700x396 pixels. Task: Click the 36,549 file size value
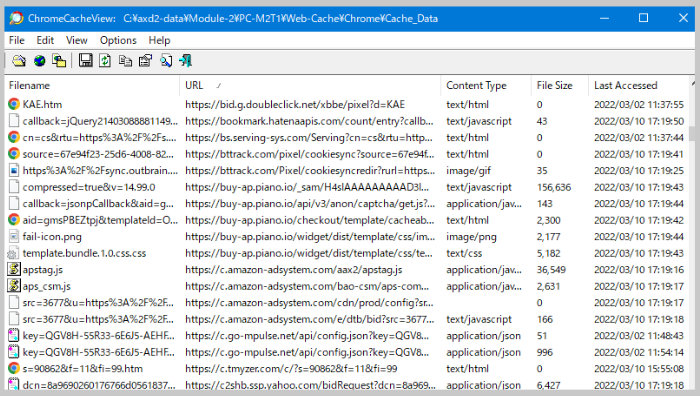point(551,269)
